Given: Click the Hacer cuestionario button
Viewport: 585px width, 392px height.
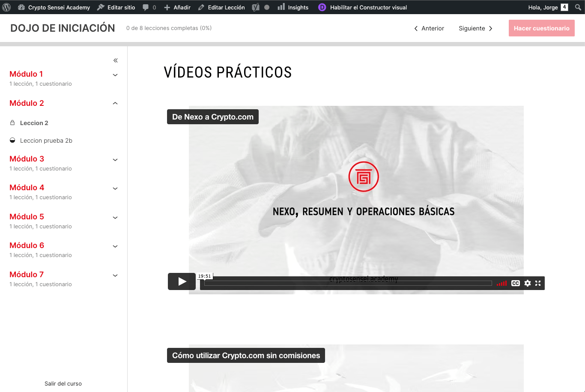Looking at the screenshot, I should (x=541, y=28).
